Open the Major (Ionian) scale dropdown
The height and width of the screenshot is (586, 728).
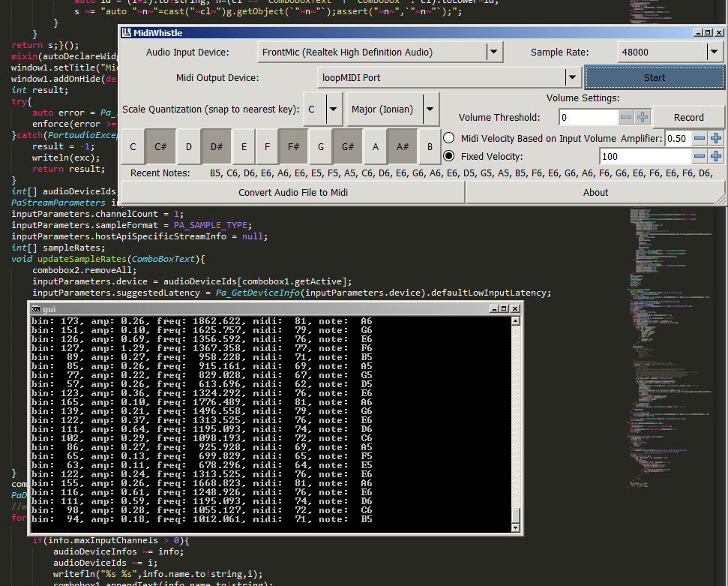430,110
